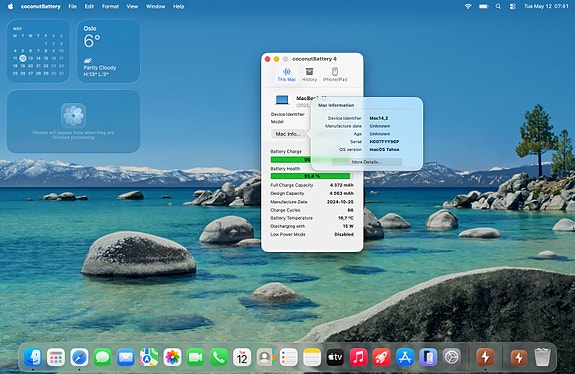
Task: Open Finder from the Dock
Action: coord(33,357)
